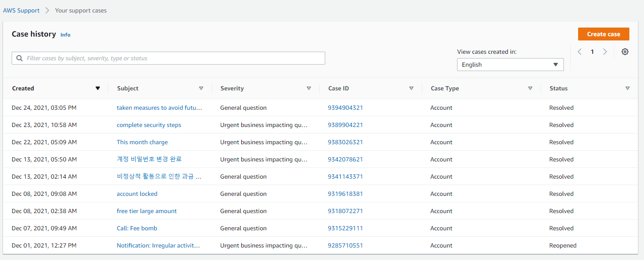Click the Case Type column header label
Screen dimensions: 644x260
pos(445,88)
